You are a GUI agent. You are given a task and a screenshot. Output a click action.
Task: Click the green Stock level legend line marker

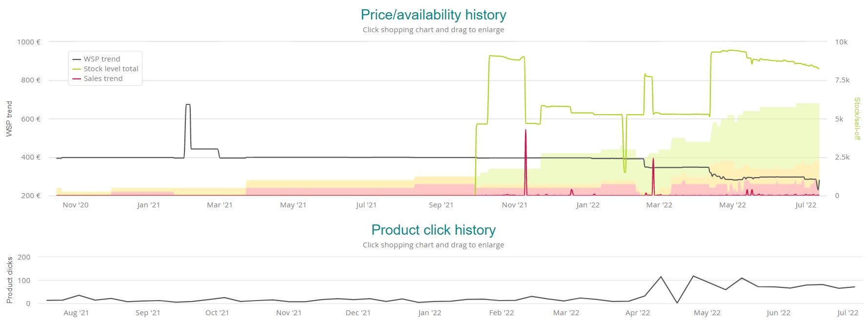(77, 69)
